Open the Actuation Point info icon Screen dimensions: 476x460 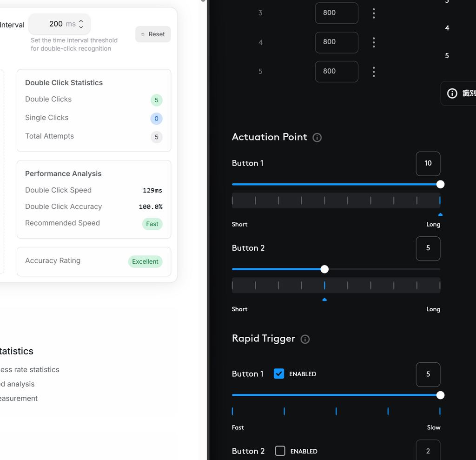click(x=317, y=138)
